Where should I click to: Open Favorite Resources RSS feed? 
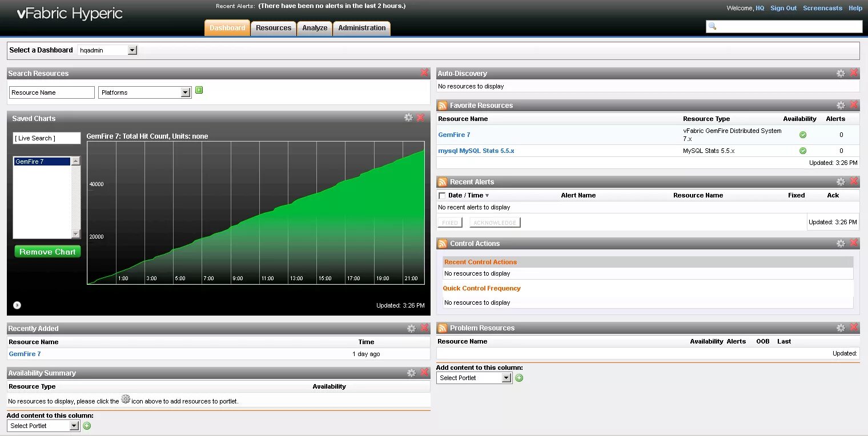pos(442,106)
